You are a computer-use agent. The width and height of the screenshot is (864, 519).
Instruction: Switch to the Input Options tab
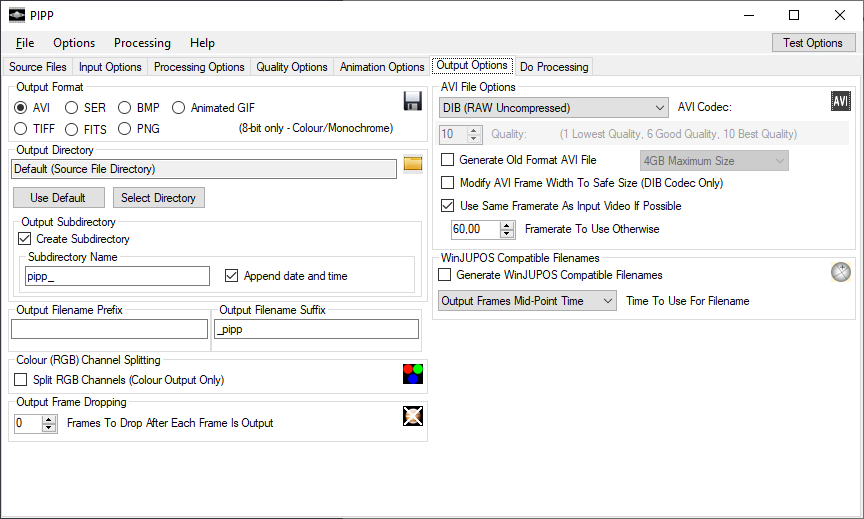[x=110, y=67]
